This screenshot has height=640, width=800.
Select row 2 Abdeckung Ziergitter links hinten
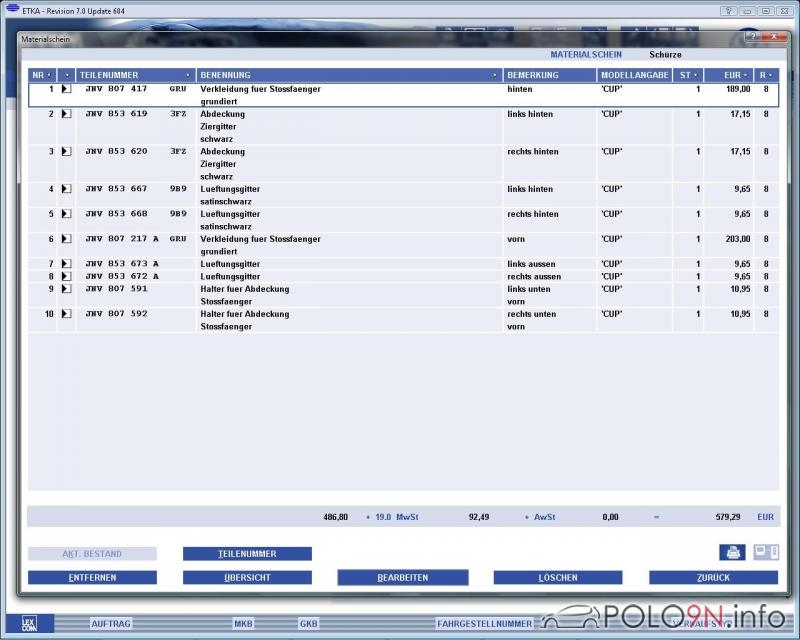tap(350, 114)
